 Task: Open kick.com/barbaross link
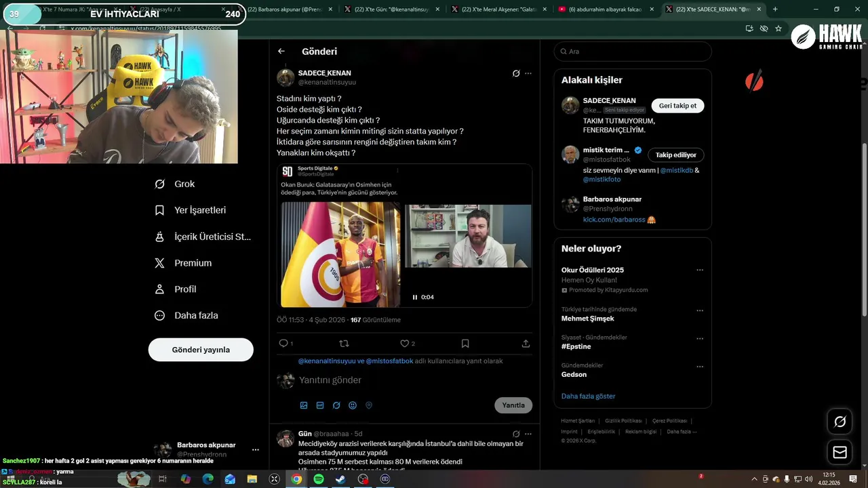(x=614, y=220)
